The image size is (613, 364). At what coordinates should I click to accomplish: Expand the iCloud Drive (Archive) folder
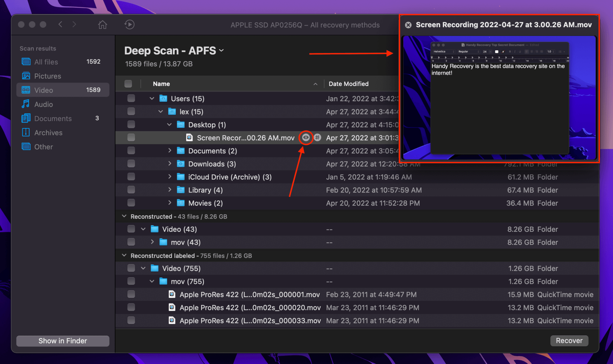(169, 177)
